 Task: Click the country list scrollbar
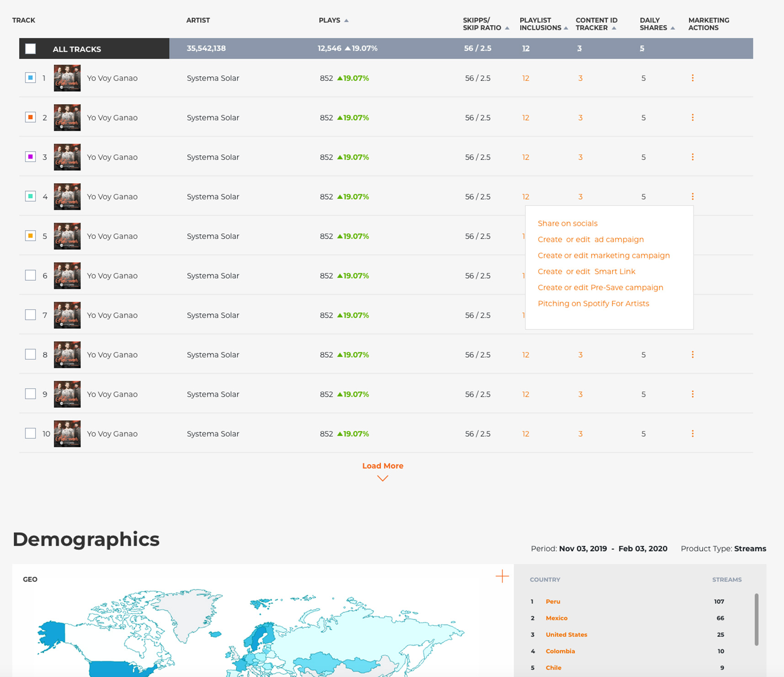pyautogui.click(x=757, y=619)
